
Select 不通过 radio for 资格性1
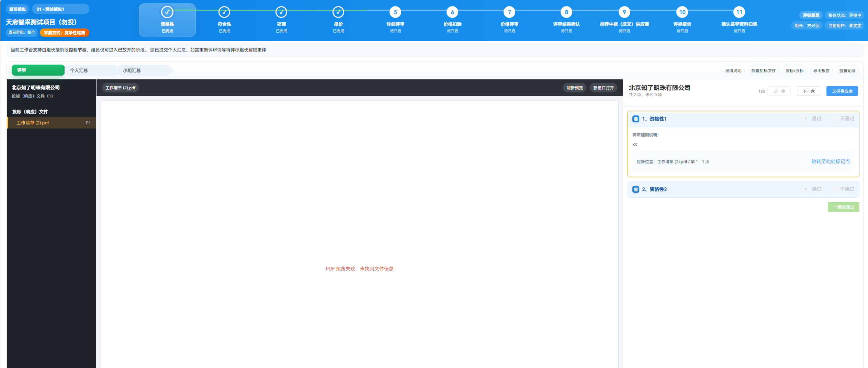pos(834,119)
